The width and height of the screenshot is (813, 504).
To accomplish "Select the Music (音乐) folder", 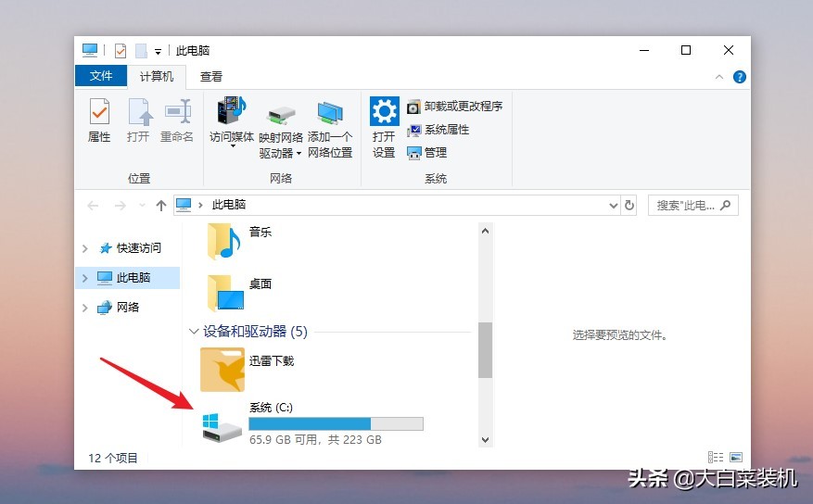I will pos(223,241).
